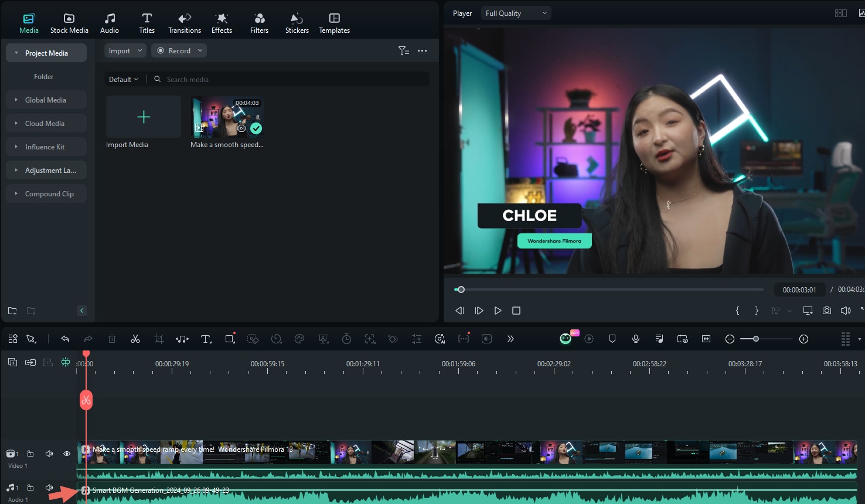The image size is (865, 504).
Task: Open the AI Copilot beta robot icon
Action: [x=566, y=338]
